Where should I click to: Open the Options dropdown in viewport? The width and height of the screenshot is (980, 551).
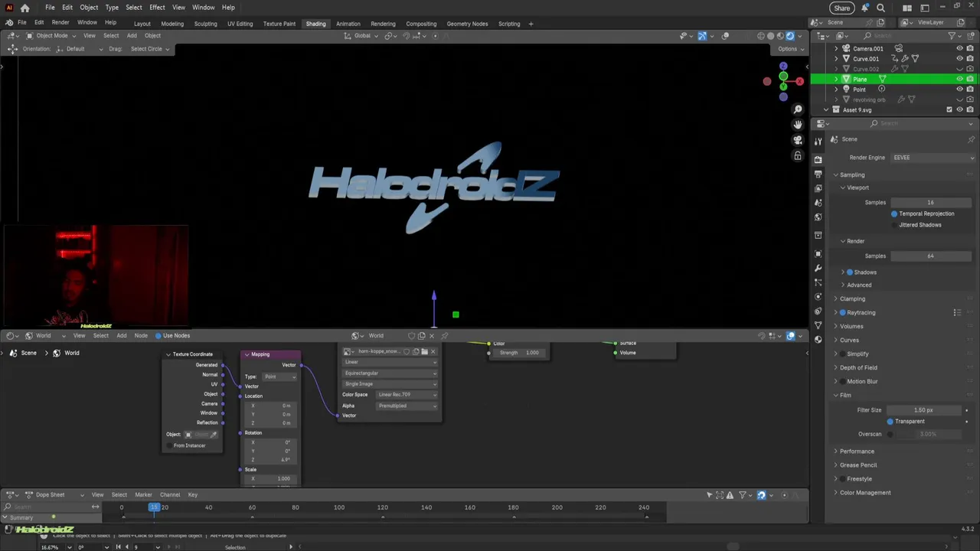(x=791, y=49)
